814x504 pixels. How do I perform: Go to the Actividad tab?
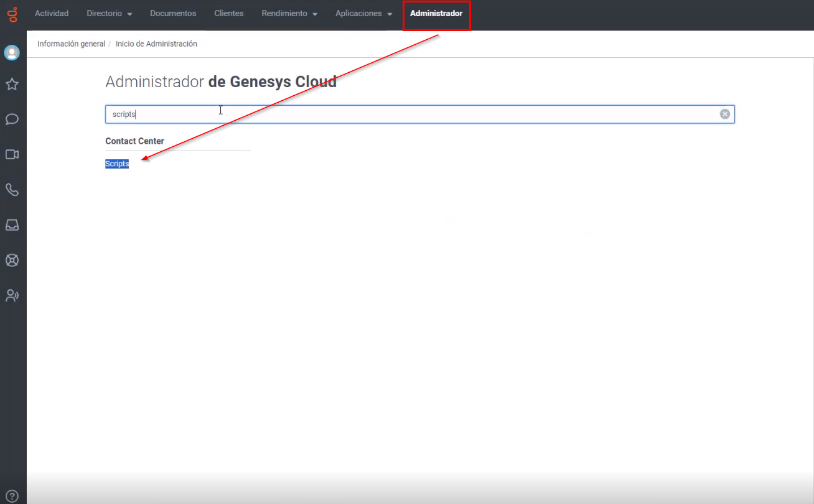point(52,13)
